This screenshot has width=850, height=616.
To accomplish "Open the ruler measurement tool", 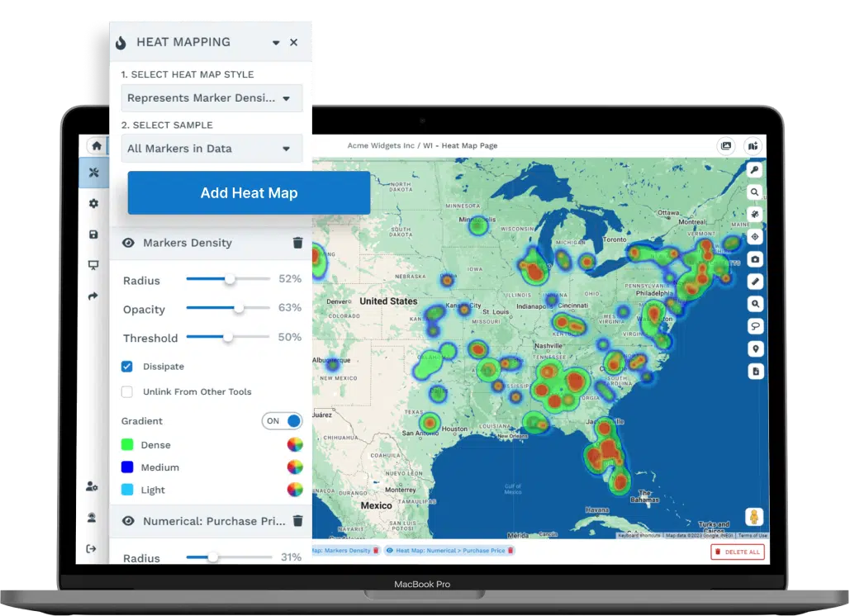I will (x=755, y=282).
